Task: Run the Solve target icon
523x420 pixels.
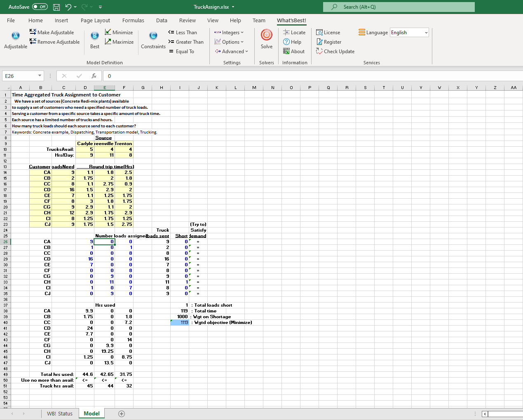Action: (266, 35)
